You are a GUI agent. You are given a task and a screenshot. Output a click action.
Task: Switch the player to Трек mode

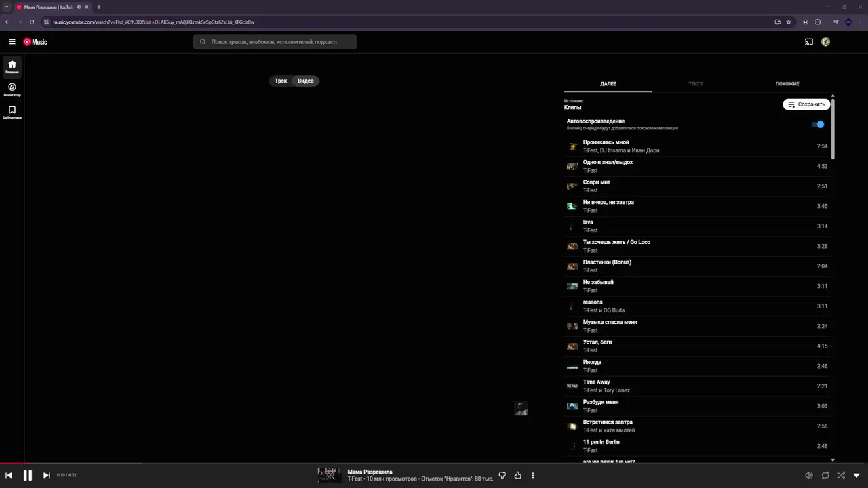click(x=281, y=81)
